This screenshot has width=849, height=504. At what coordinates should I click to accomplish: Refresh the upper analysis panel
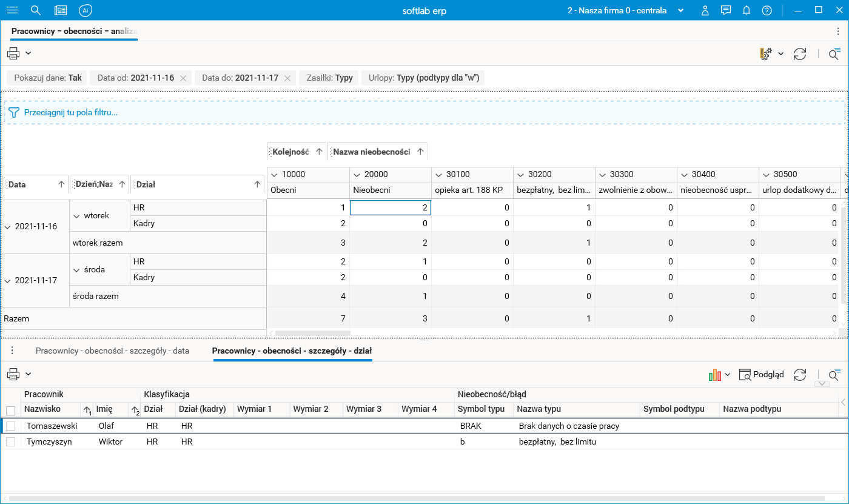click(x=800, y=54)
